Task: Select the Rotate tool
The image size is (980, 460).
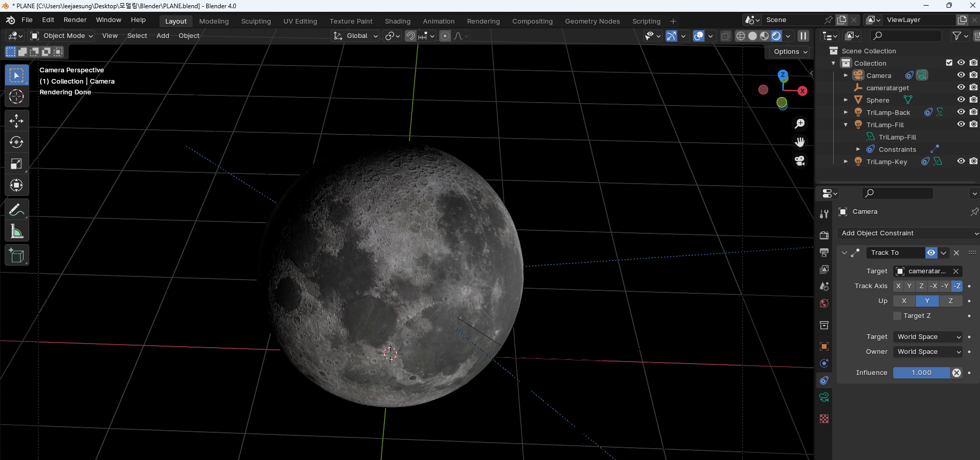Action: pyautogui.click(x=16, y=142)
